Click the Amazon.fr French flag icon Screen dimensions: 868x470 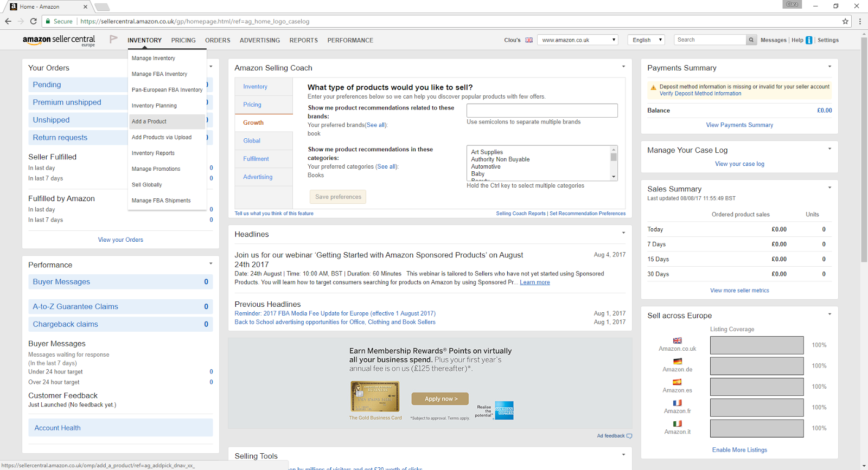pos(678,403)
